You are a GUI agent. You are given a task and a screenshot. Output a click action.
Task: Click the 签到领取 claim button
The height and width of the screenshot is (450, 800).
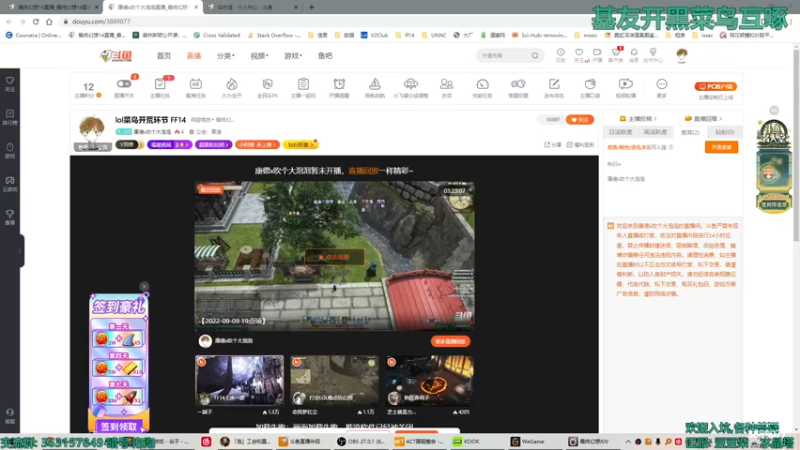pyautogui.click(x=118, y=427)
